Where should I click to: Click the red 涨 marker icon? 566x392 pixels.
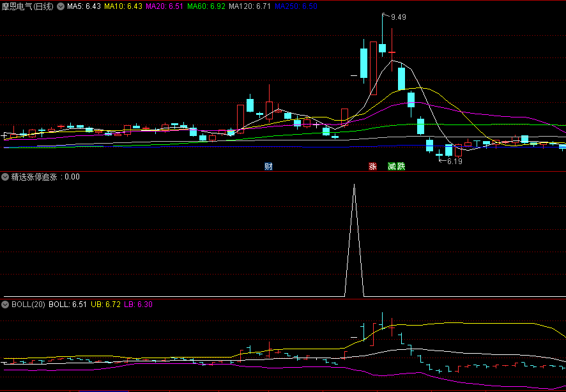click(372, 166)
